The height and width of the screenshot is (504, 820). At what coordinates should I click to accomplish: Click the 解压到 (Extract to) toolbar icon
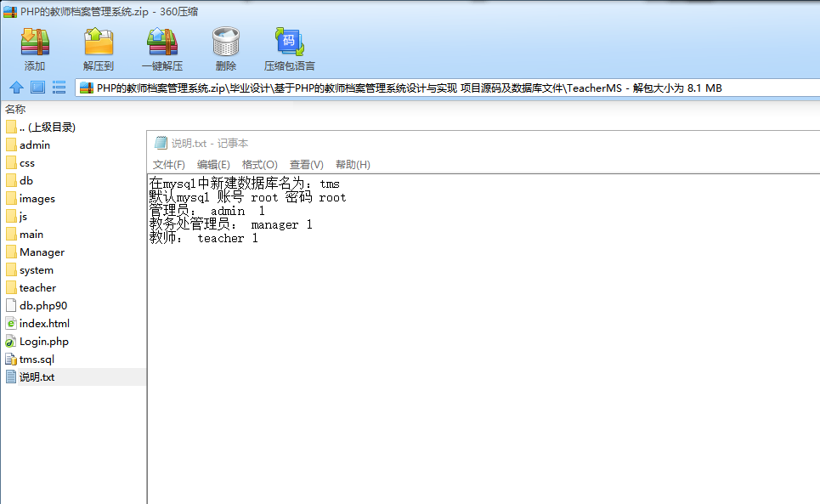(99, 42)
